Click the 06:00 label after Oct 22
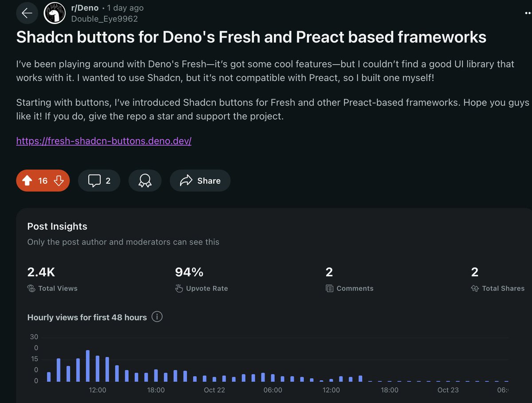 click(x=273, y=390)
